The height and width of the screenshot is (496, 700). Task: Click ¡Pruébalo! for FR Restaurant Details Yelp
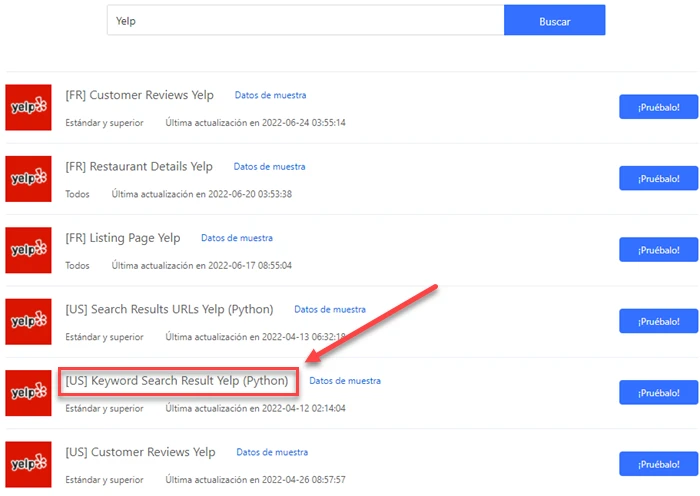(658, 179)
